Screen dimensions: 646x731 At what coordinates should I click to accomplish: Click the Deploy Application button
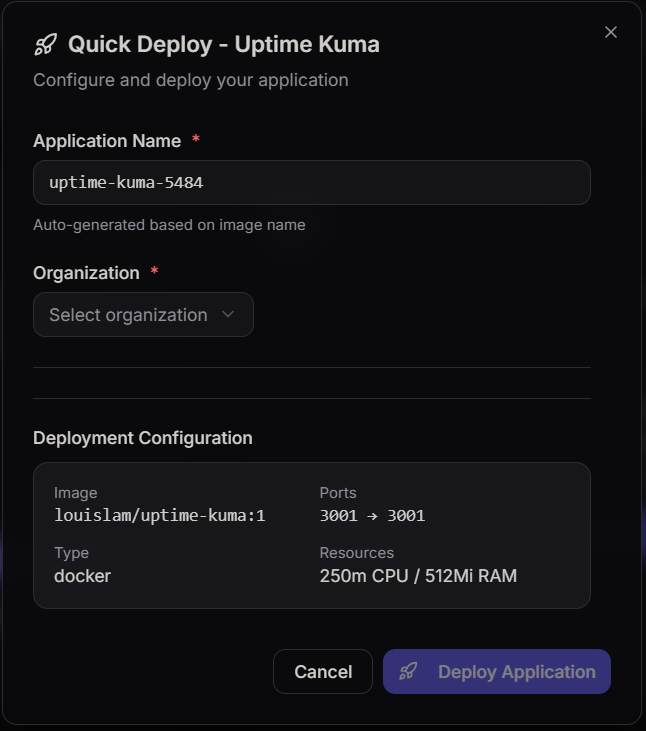[x=497, y=671]
